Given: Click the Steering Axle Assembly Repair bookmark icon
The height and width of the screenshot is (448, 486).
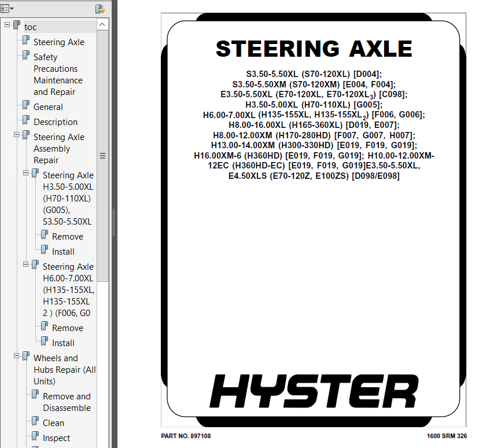Looking at the screenshot, I should (26, 135).
